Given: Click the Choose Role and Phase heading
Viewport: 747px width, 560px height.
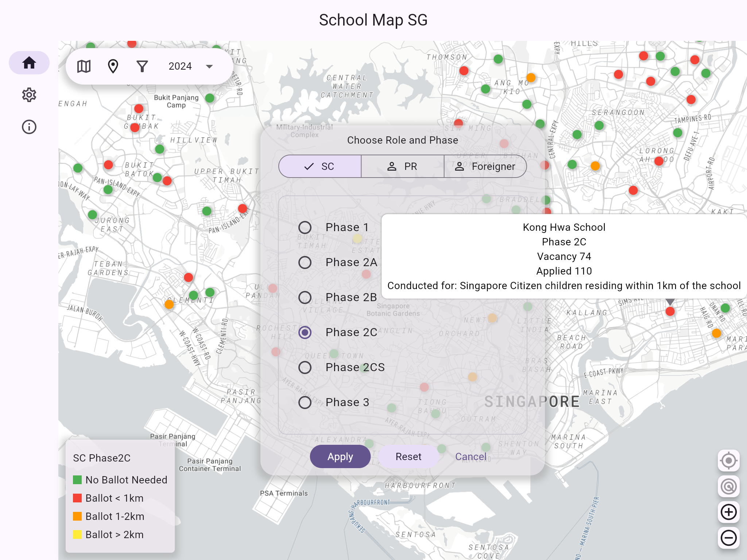Looking at the screenshot, I should tap(402, 140).
